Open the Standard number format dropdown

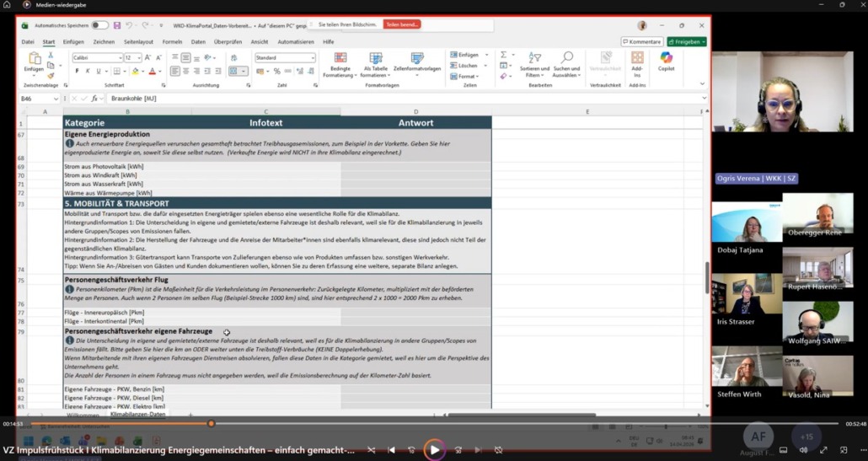pyautogui.click(x=313, y=58)
